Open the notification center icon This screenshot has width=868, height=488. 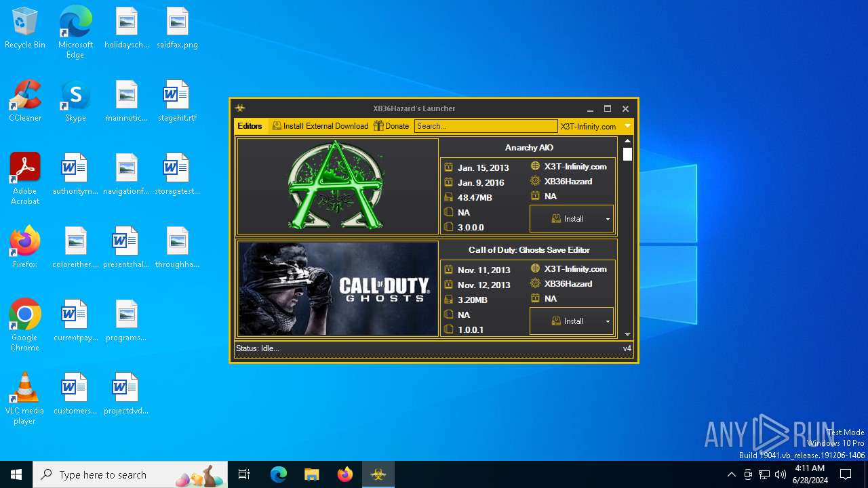846,474
